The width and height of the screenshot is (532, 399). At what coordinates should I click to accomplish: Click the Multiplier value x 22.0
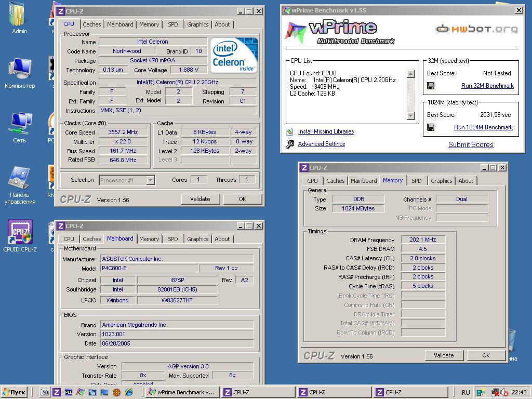pyautogui.click(x=123, y=141)
